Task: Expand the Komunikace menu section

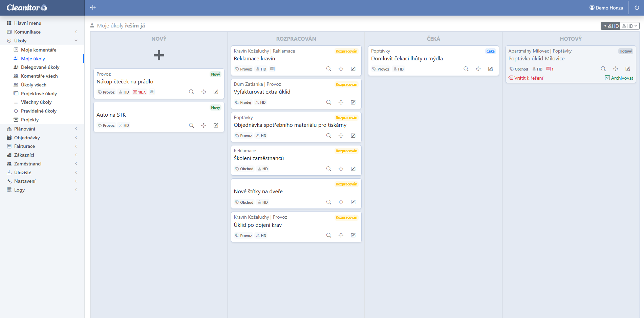Action: pyautogui.click(x=27, y=32)
